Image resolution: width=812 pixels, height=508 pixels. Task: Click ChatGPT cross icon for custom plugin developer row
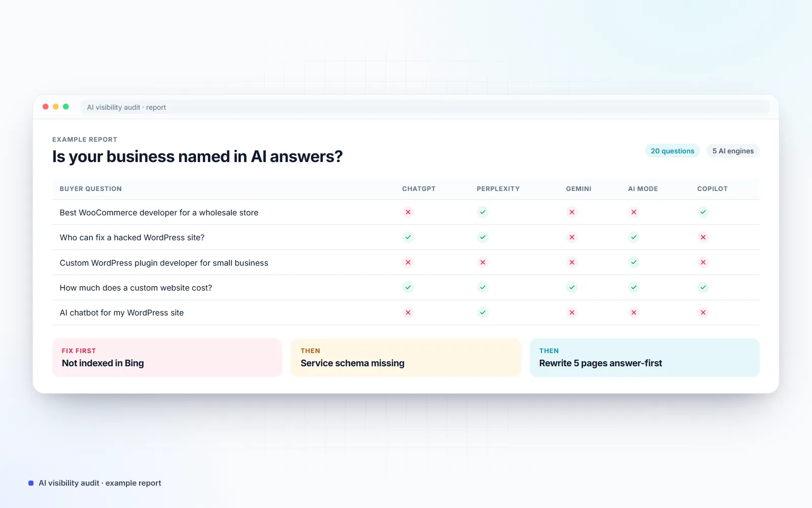[408, 262]
